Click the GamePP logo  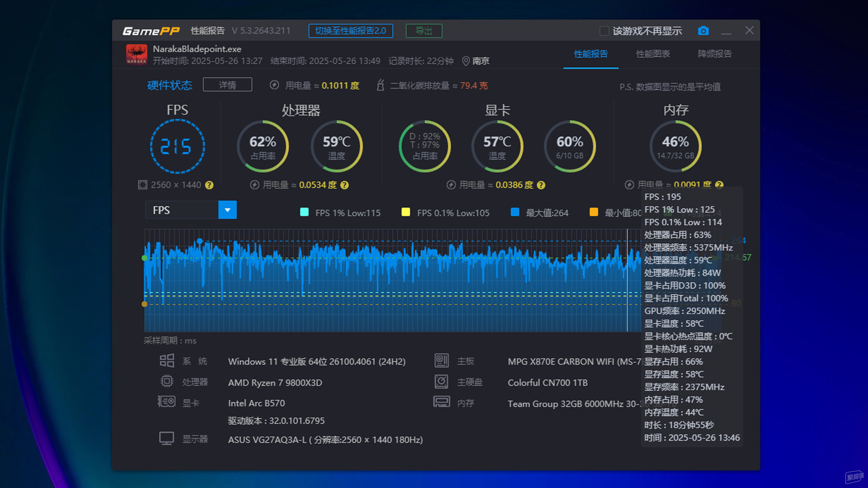(x=151, y=31)
